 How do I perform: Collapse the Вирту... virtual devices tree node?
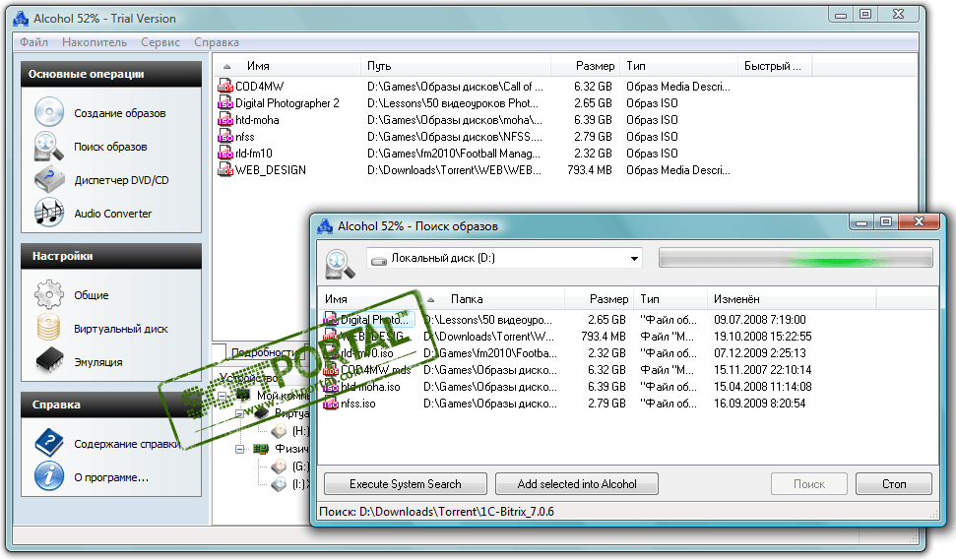(240, 413)
